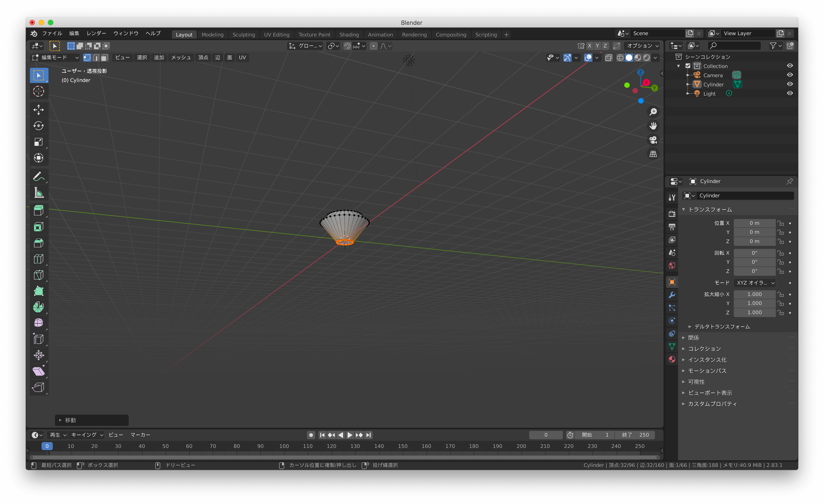The width and height of the screenshot is (824, 504).
Task: Enable edge select mode
Action: (96, 57)
